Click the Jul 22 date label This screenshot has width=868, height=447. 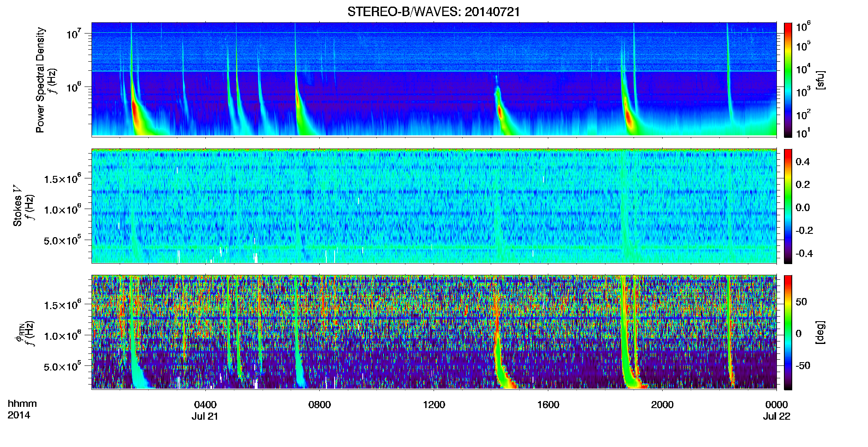(x=777, y=416)
